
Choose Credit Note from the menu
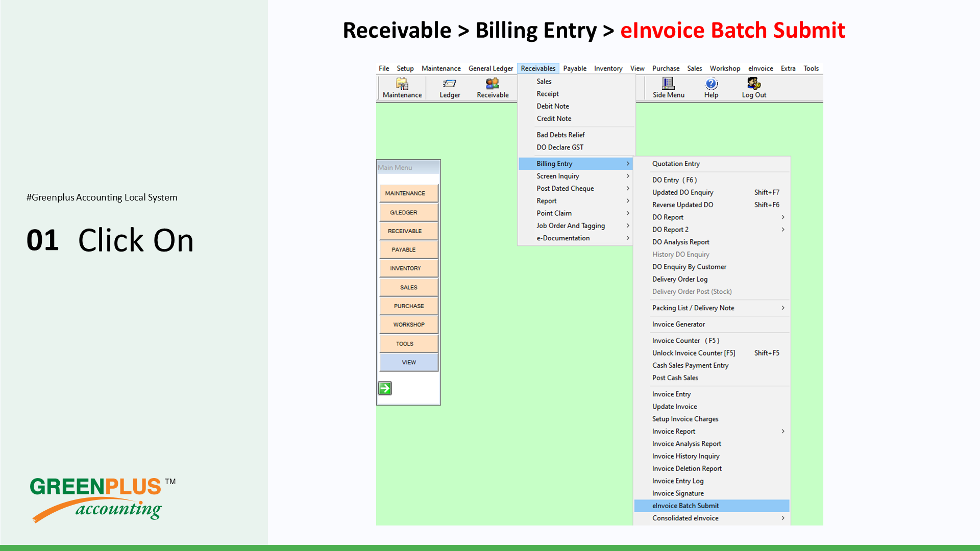click(x=576, y=118)
